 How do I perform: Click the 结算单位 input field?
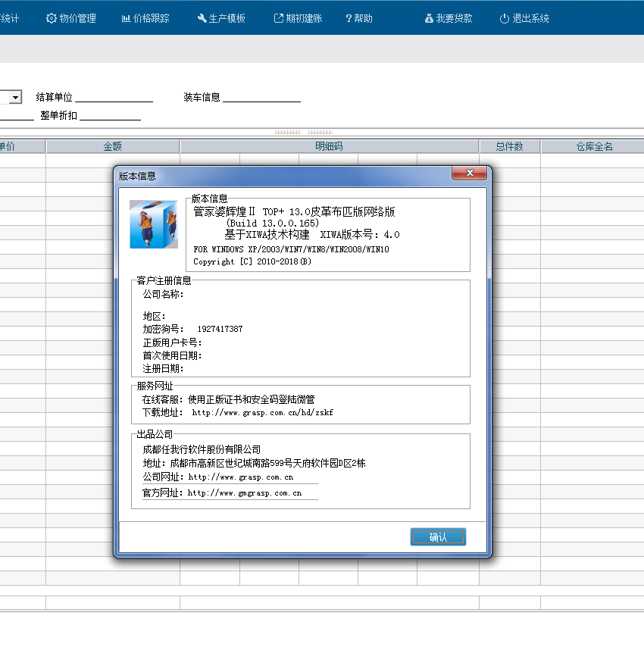[x=114, y=97]
